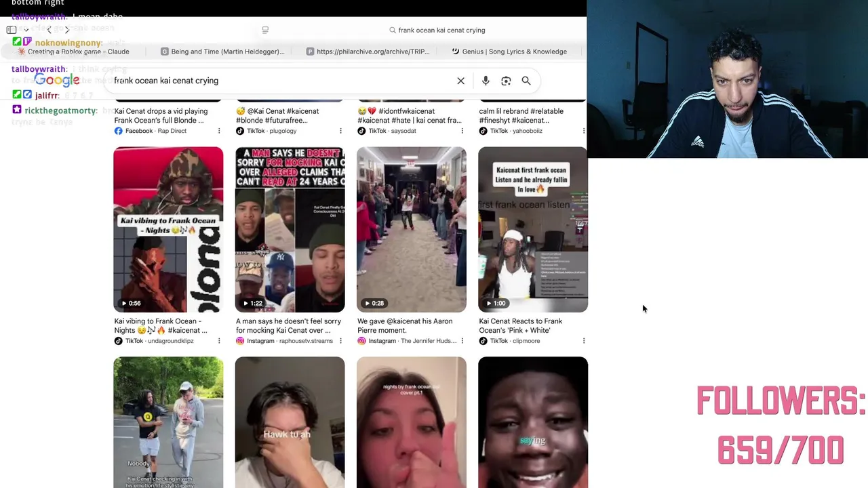The height and width of the screenshot is (488, 868).
Task: Play the 0:28 video play badge
Action: 374,304
